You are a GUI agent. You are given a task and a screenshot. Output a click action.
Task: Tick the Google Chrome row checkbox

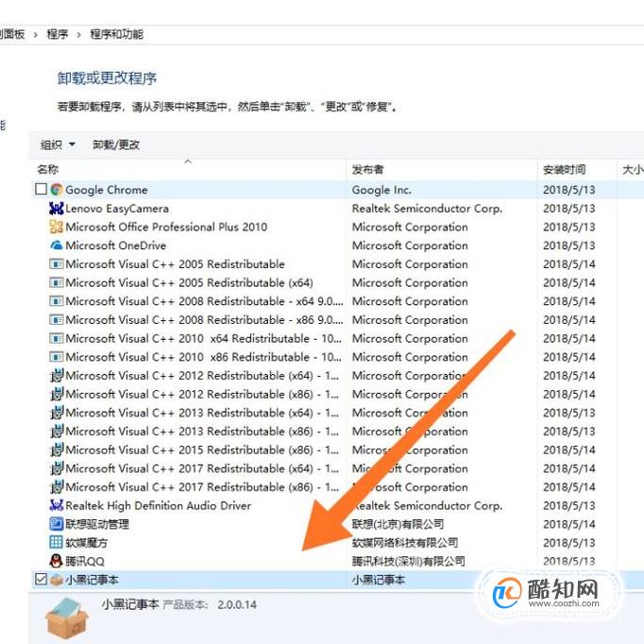(x=41, y=190)
